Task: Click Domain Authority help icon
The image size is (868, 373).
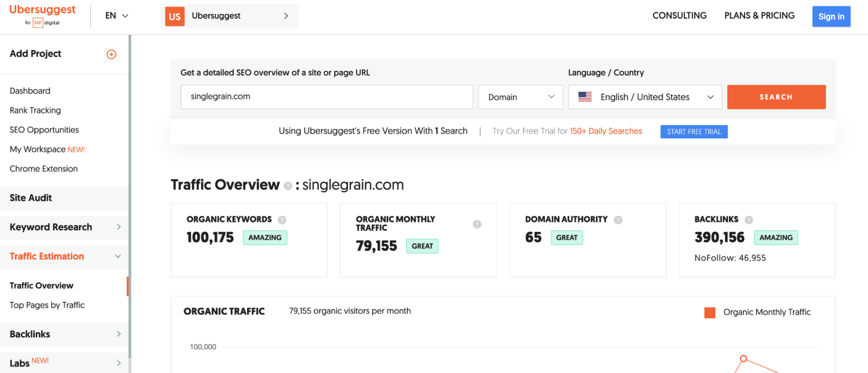Action: (x=618, y=220)
